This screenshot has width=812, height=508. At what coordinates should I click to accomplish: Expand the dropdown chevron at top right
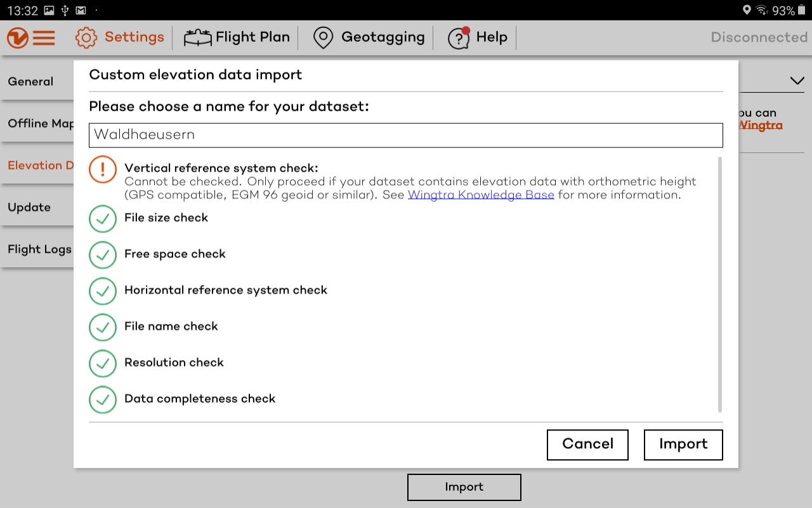796,81
